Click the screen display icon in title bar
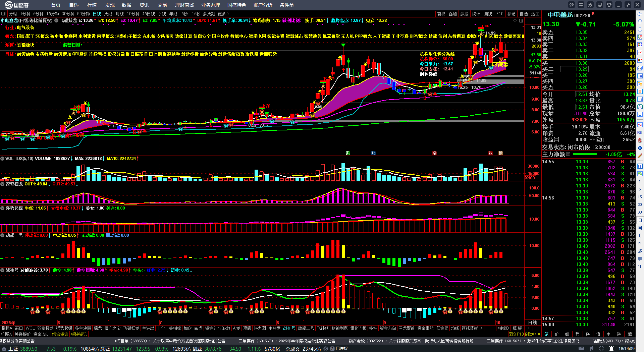This screenshot has width=644, height=352. coord(600,5)
